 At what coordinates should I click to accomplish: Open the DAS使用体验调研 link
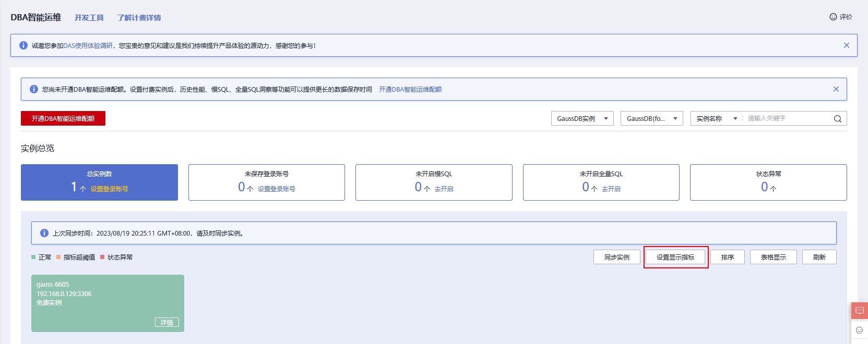pos(88,46)
